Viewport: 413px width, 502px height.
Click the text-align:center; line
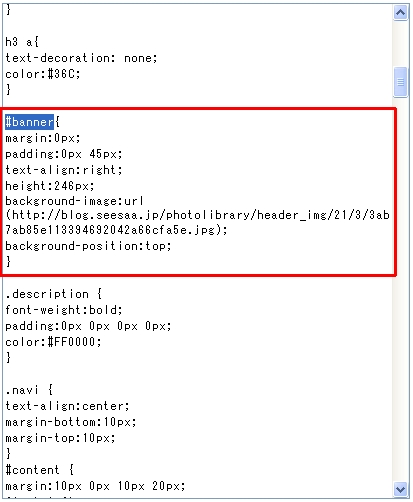coord(67,406)
